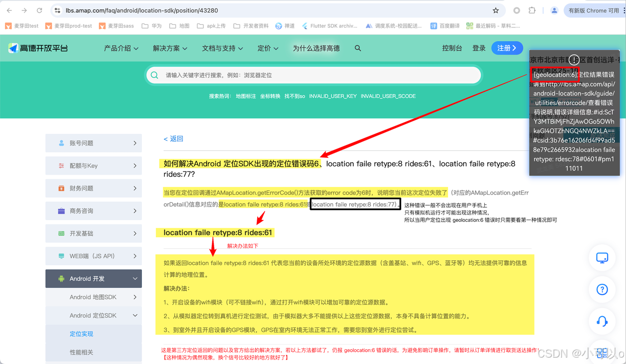Click the magnifier icon inside the search box
626x364 pixels.
coord(155,75)
